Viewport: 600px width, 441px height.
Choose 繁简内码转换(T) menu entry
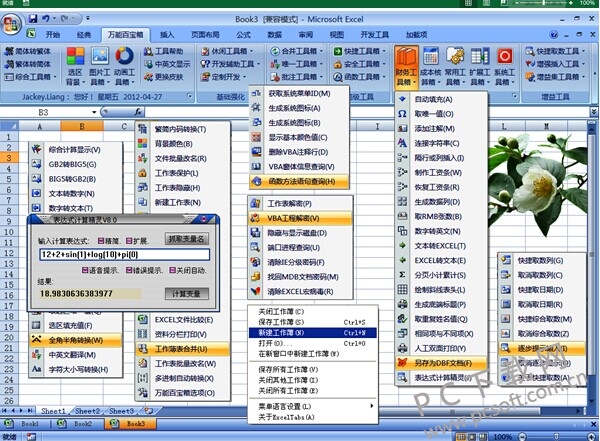click(x=183, y=129)
